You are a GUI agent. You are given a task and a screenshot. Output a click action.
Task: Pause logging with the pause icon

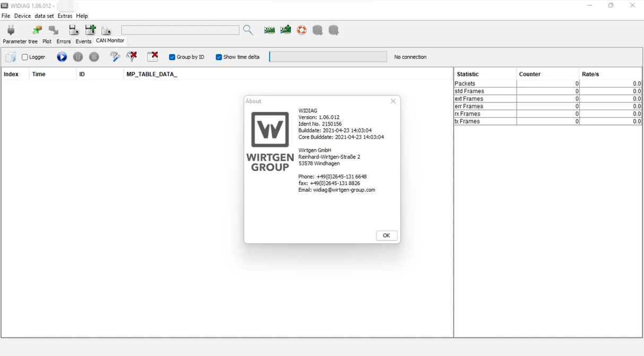(78, 57)
